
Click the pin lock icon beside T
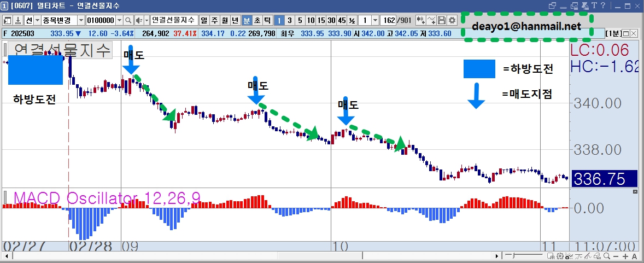click(x=585, y=6)
